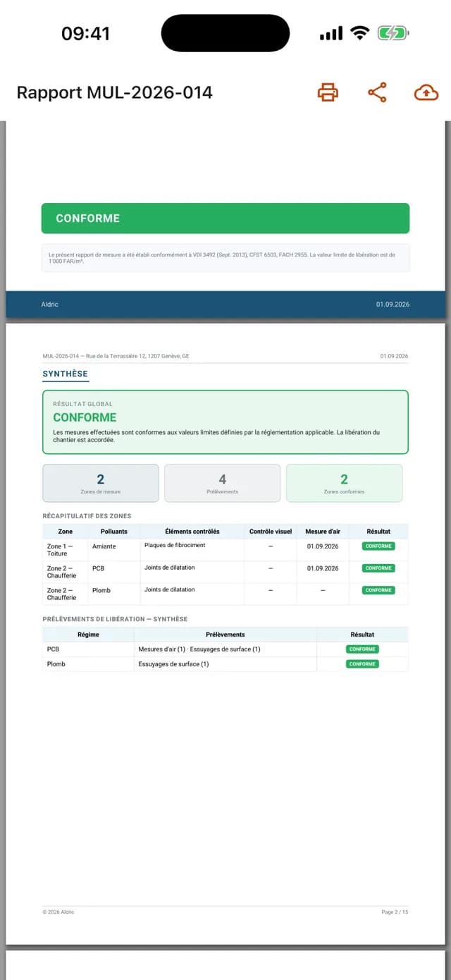Tap the 09:41 clock
Viewport: 451px width, 980px height.
click(86, 33)
